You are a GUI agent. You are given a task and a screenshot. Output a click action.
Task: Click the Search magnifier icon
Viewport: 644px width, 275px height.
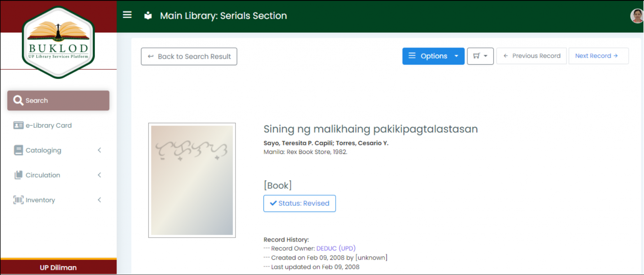pos(18,100)
